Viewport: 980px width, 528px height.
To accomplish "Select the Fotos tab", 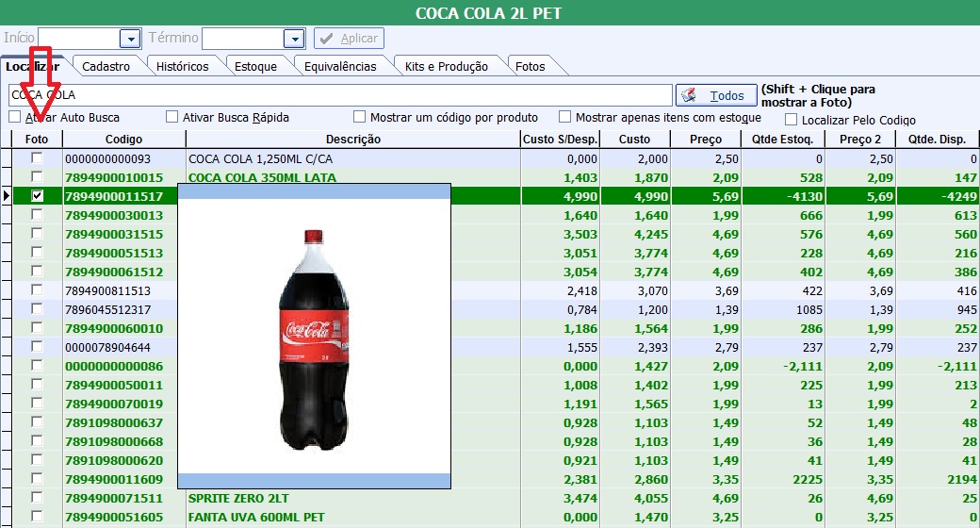I will click(530, 66).
